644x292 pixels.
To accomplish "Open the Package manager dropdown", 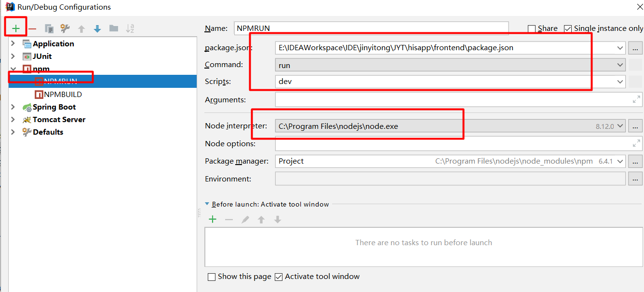I will click(x=620, y=161).
